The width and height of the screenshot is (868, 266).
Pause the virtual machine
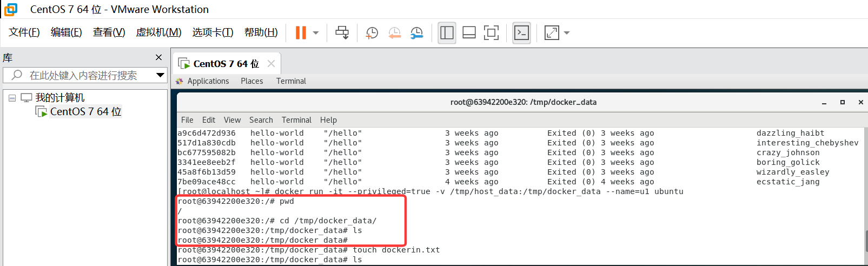pos(301,33)
